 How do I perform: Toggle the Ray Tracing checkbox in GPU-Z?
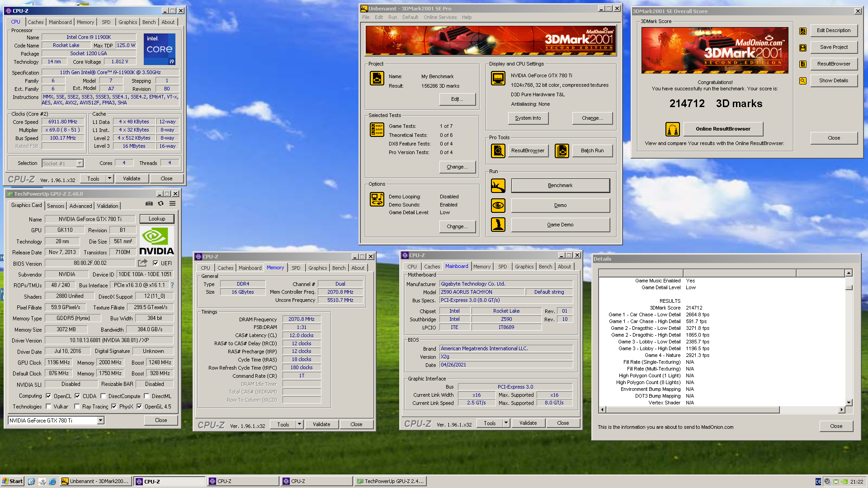click(x=77, y=407)
